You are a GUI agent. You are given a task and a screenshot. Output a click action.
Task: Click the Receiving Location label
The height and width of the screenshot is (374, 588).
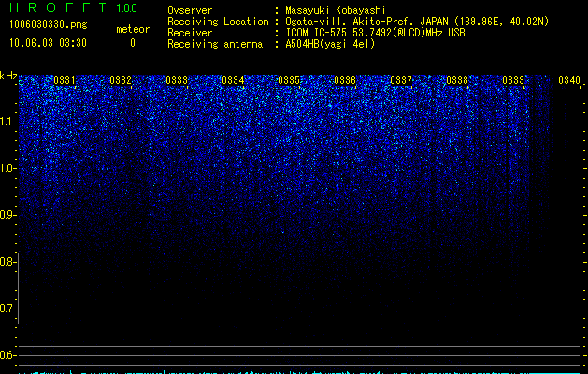[218, 22]
